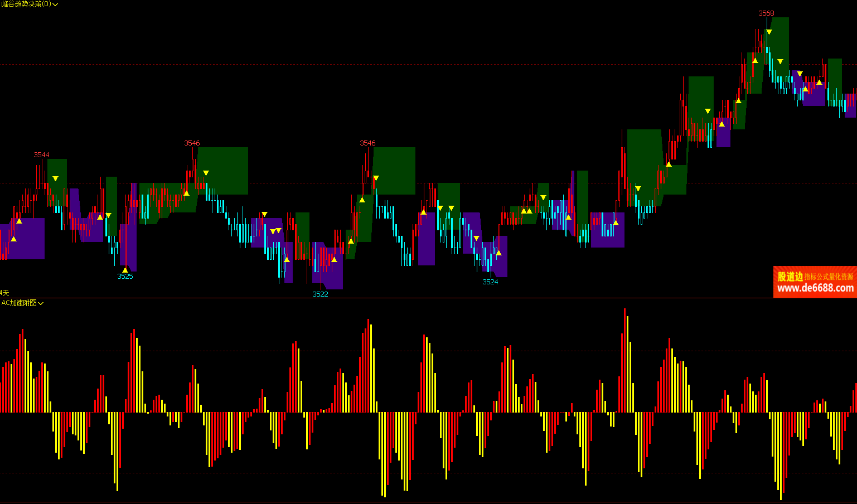The image size is (857, 504).
Task: Visit the www.de6688.com watermark link
Action: pyautogui.click(x=815, y=288)
